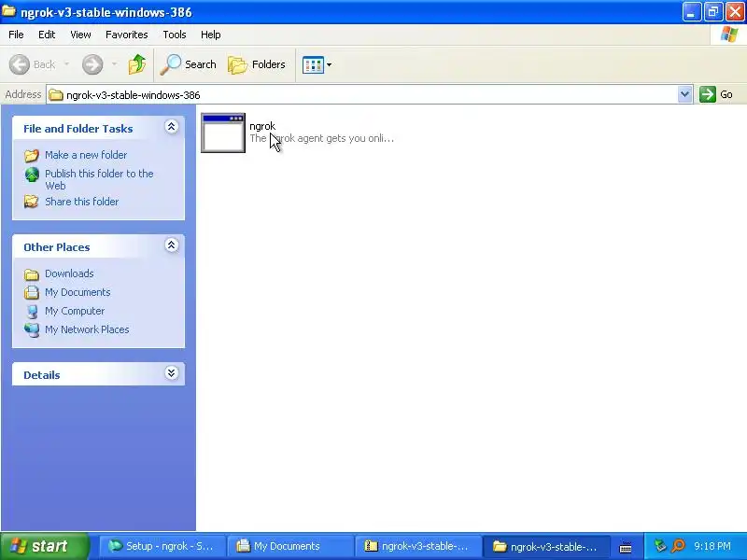Click the Windows flag logo icon
747x560 pixels.
pos(729,35)
